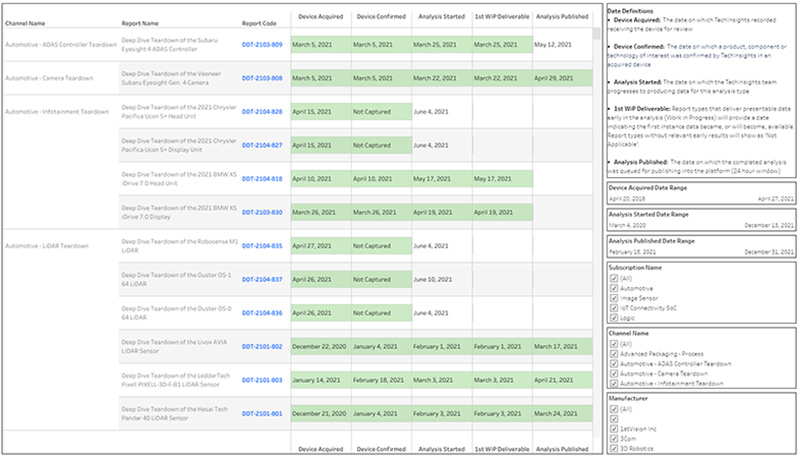The height and width of the screenshot is (457, 800).
Task: Click Analysis Started range start date March 4, 2020
Action: (x=628, y=225)
